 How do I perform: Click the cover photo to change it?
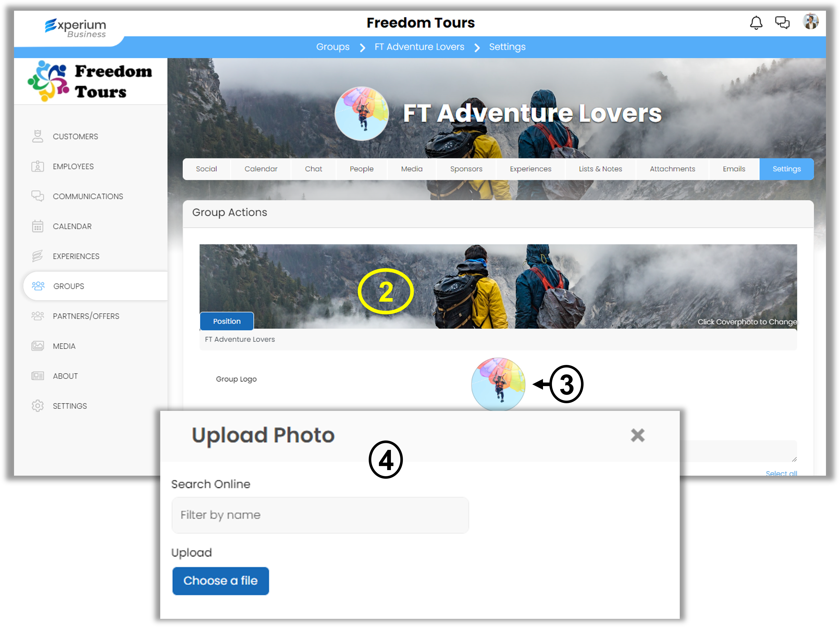point(498,286)
